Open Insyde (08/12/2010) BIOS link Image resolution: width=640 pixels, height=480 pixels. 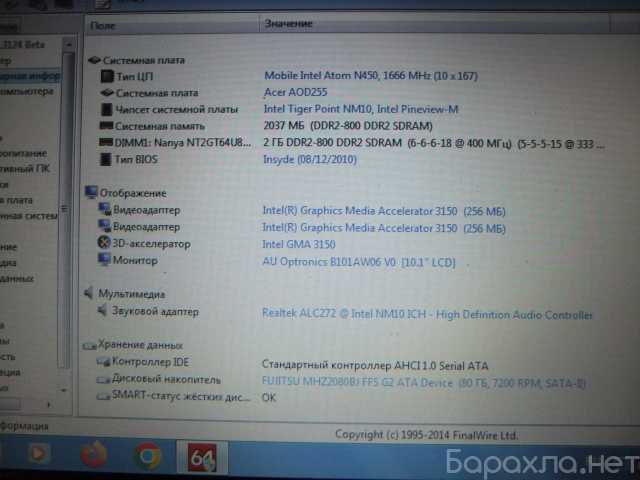coord(310,159)
